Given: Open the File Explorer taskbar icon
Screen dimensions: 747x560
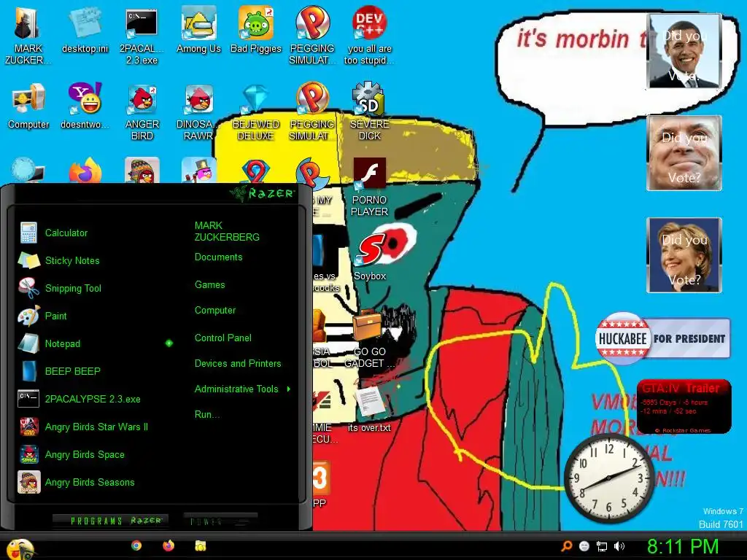Looking at the screenshot, I should pos(200,545).
